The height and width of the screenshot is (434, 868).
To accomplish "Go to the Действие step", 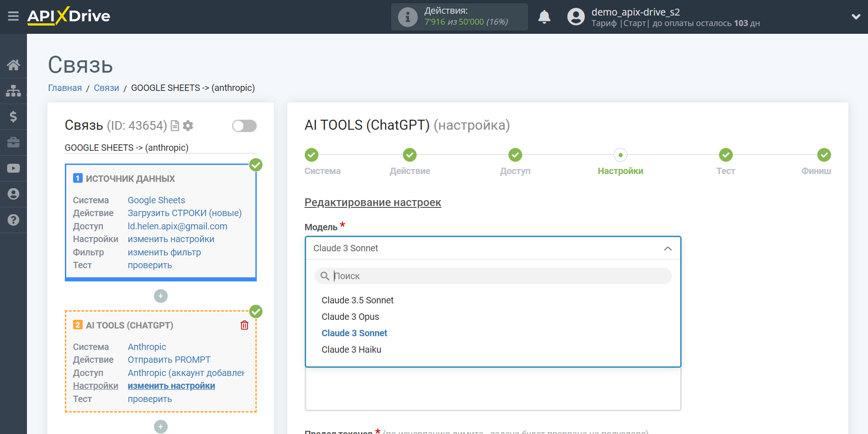I will [410, 155].
